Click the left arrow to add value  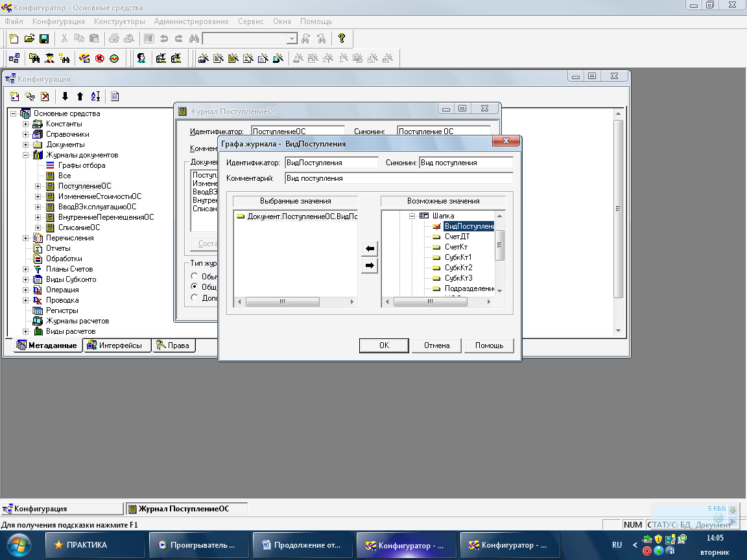pos(370,249)
